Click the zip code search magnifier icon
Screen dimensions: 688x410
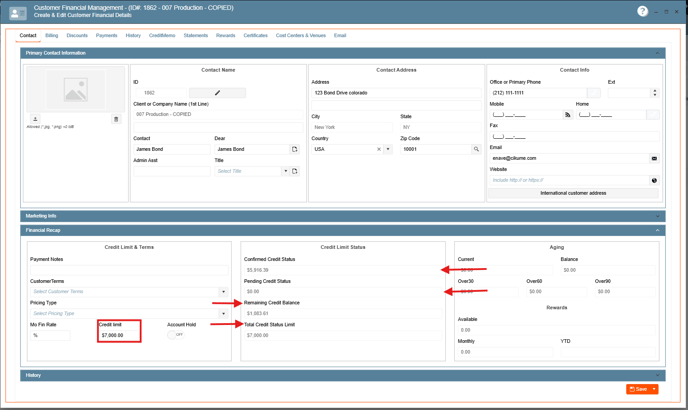(476, 149)
